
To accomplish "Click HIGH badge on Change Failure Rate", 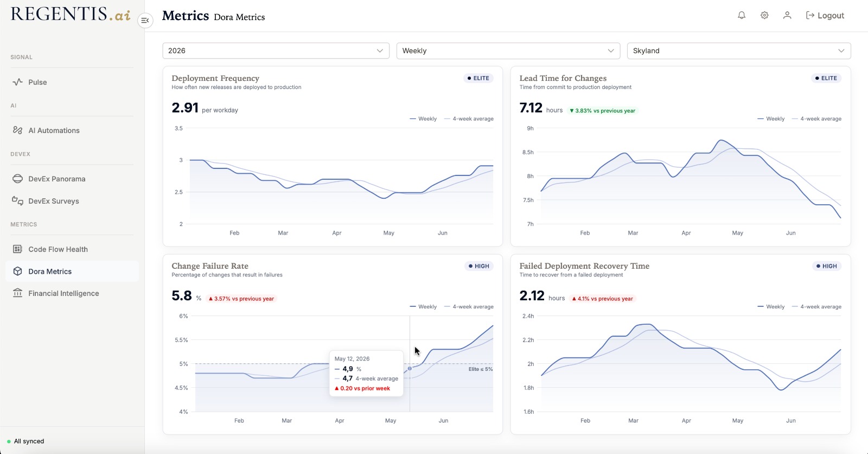I will pyautogui.click(x=479, y=266).
